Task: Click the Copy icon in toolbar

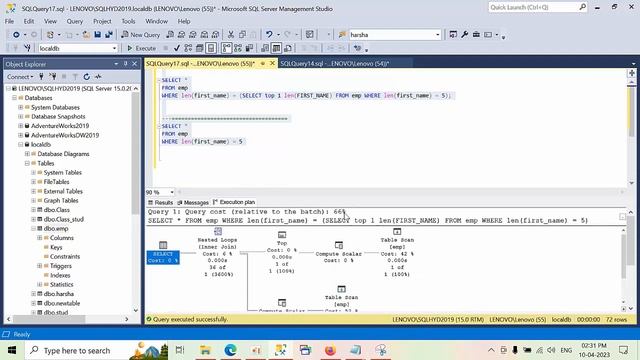Action: (242, 35)
